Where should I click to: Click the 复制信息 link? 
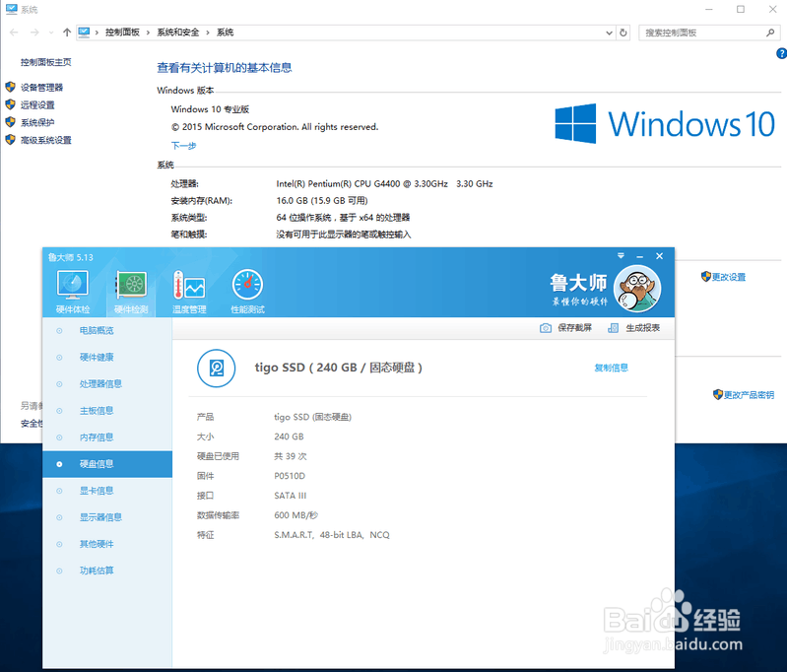(x=611, y=368)
